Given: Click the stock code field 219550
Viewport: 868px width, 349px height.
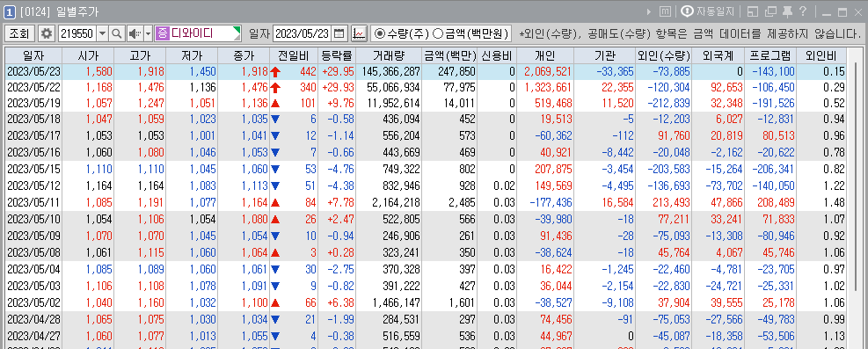Looking at the screenshot, I should 77,33.
